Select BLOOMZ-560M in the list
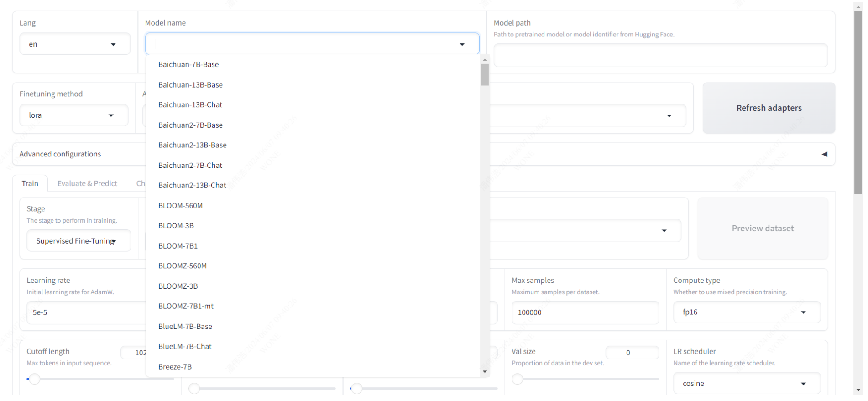 tap(313, 266)
